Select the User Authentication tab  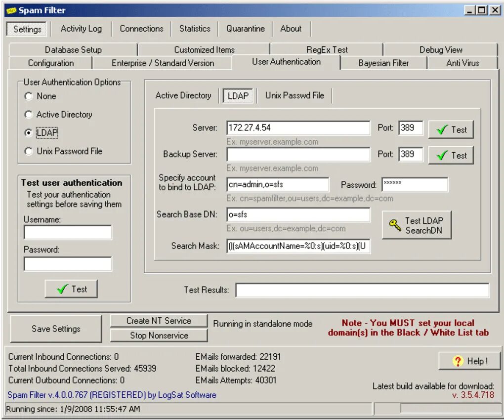click(286, 62)
